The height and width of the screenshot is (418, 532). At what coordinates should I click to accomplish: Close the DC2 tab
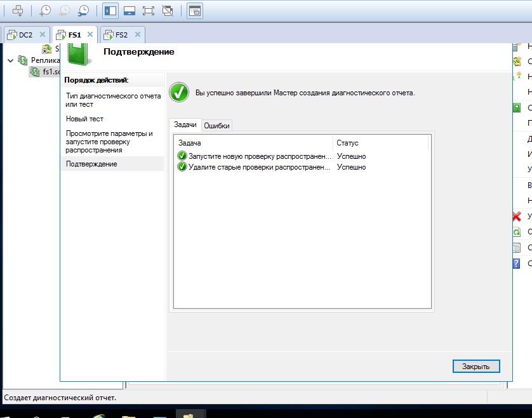(x=43, y=34)
